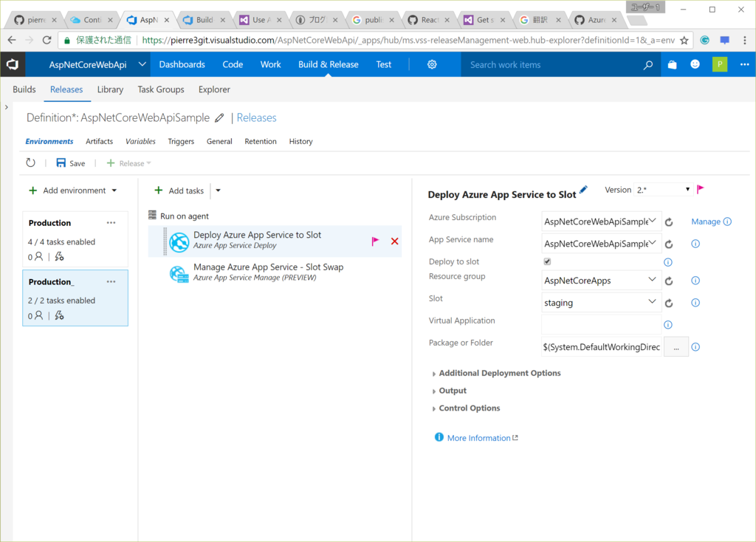Click the Add tasks button
This screenshot has height=542, width=756.
coord(179,191)
